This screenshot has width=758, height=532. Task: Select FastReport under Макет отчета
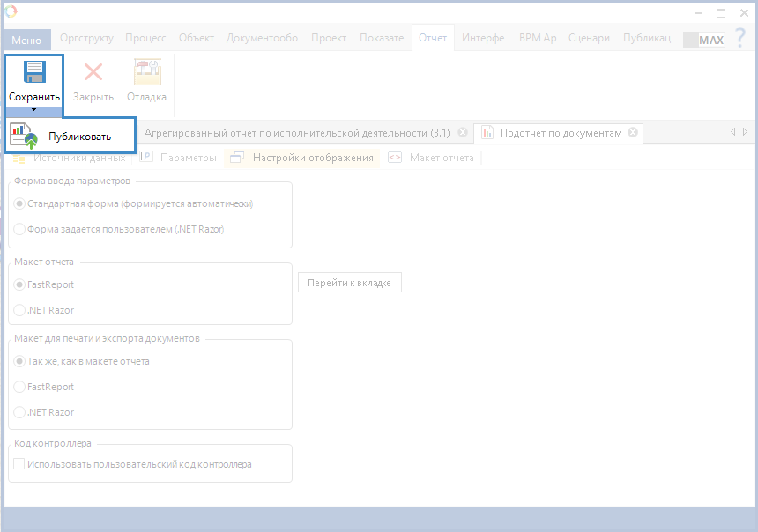pyautogui.click(x=20, y=284)
